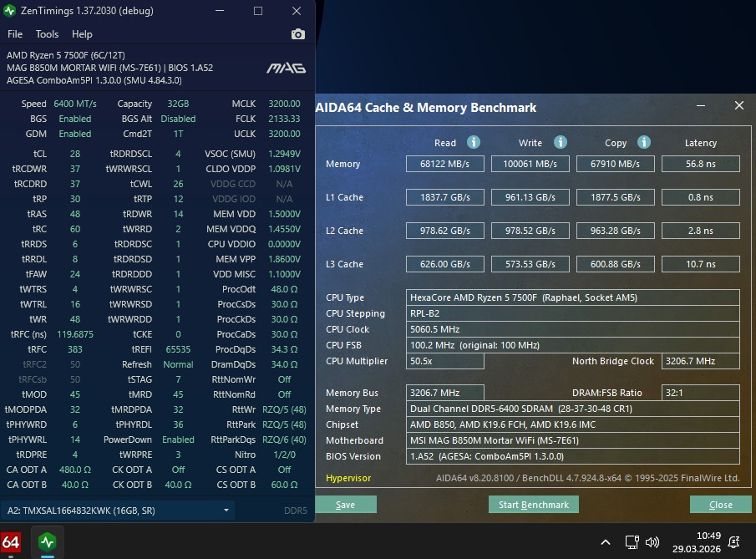The height and width of the screenshot is (559, 756).
Task: Click the Memory Type field DDR5-6400 SDRAM
Action: 573,409
